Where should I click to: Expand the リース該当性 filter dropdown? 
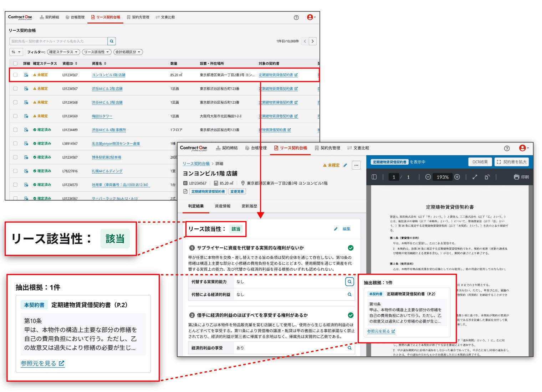(x=97, y=52)
